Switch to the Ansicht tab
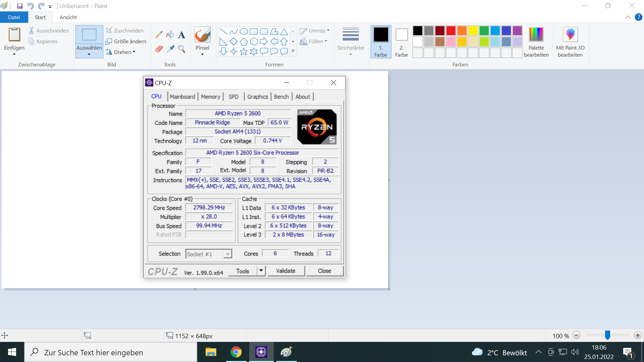Viewport: 644px width, 362px height. [68, 17]
